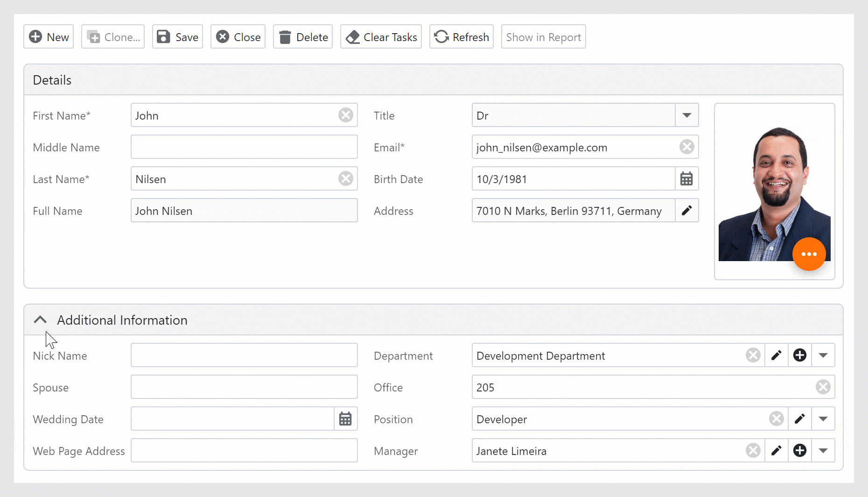Open the Birth Date calendar picker
Screen dimensions: 868x497
pyautogui.click(x=686, y=178)
